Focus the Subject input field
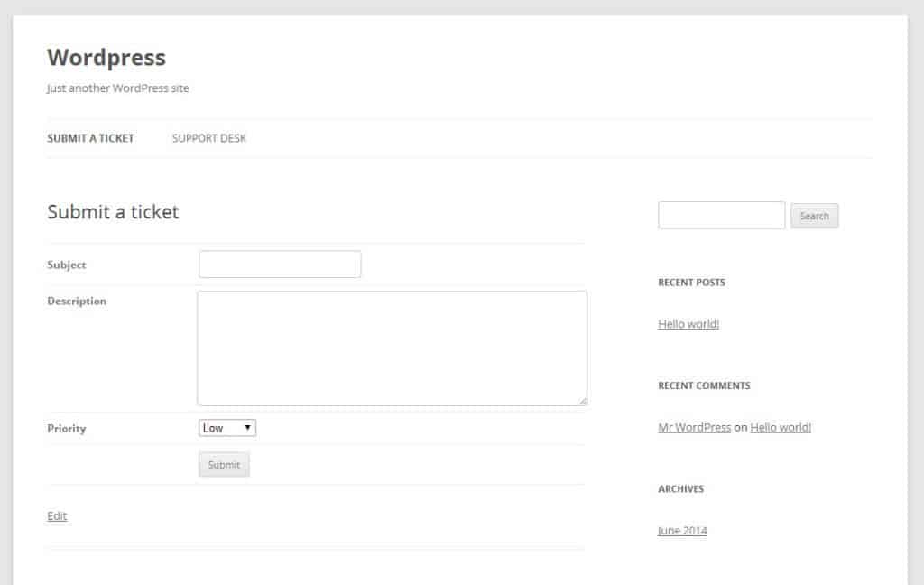 280,265
